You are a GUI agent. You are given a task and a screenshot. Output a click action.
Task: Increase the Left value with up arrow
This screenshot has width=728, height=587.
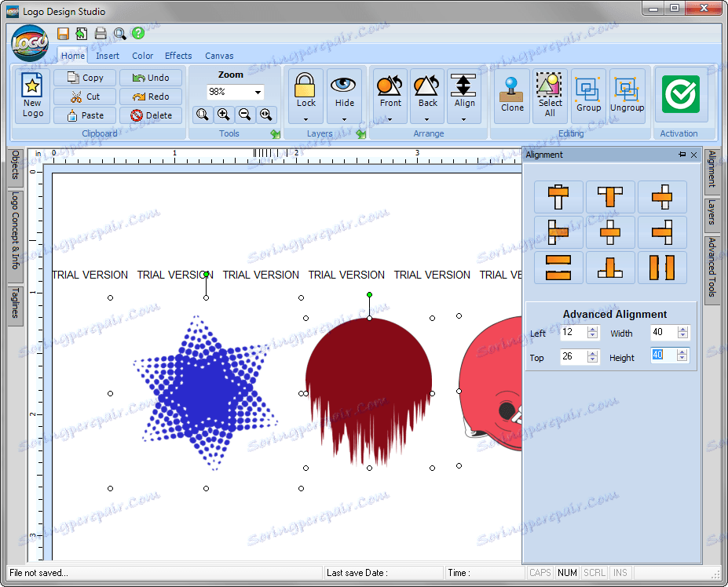tap(592, 329)
